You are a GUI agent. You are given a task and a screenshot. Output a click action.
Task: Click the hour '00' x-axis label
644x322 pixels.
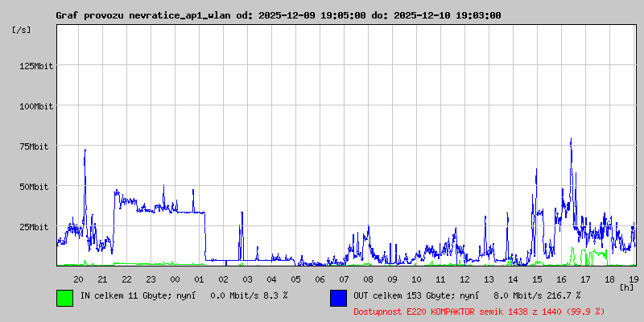pyautogui.click(x=175, y=279)
